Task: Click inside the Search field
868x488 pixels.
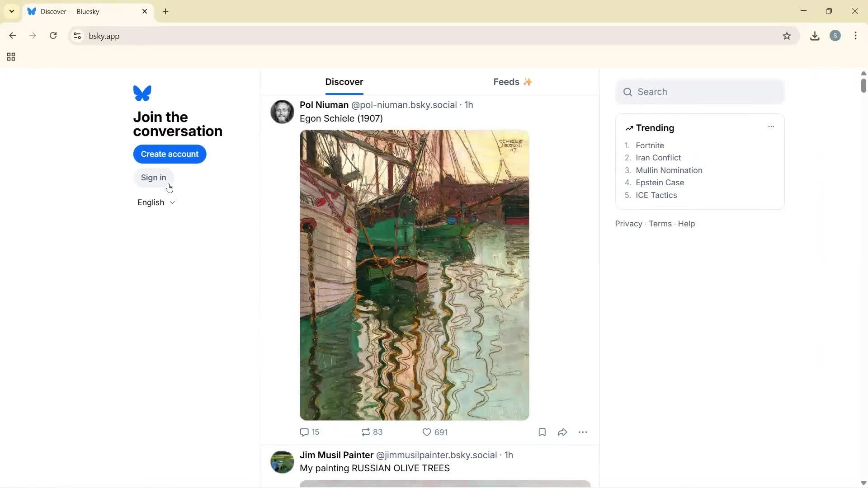Action: click(699, 92)
